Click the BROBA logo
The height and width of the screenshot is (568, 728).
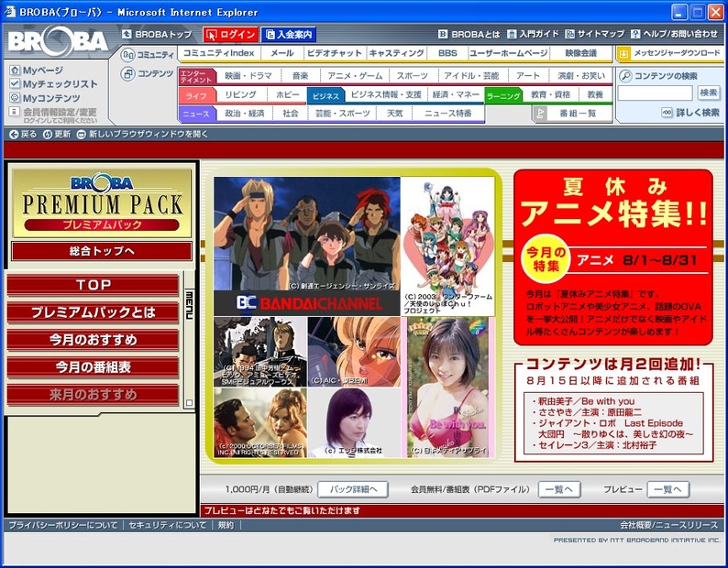pyautogui.click(x=58, y=42)
